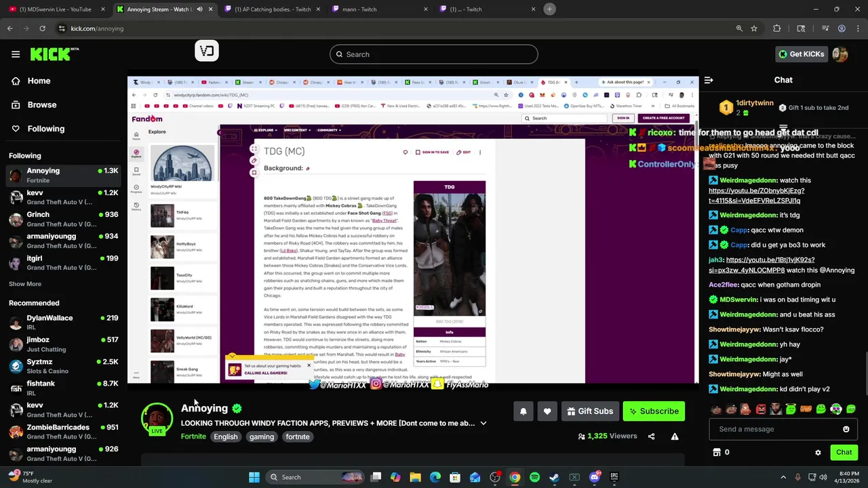Open Chrome extensions menu
This screenshot has width=868, height=488.
click(777, 28)
